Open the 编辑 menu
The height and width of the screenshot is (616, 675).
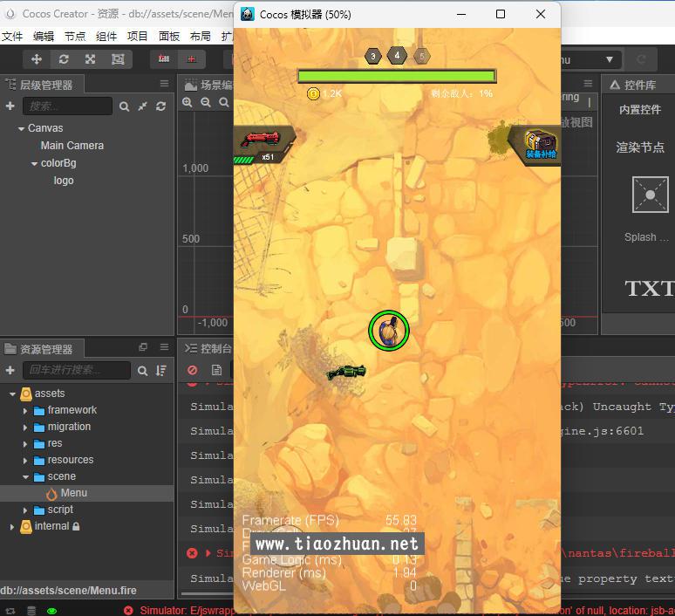click(x=44, y=36)
